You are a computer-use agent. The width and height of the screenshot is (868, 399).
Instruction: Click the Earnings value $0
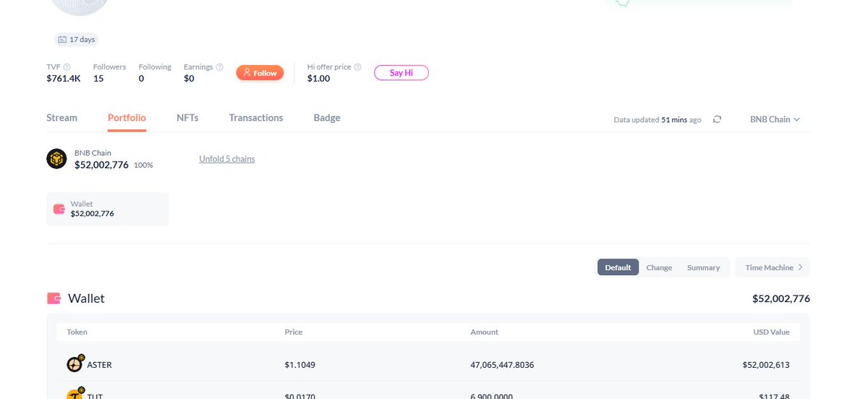189,78
